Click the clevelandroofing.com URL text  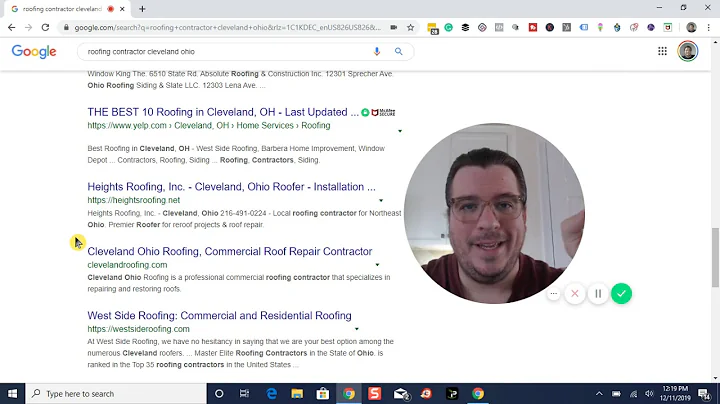(127, 265)
